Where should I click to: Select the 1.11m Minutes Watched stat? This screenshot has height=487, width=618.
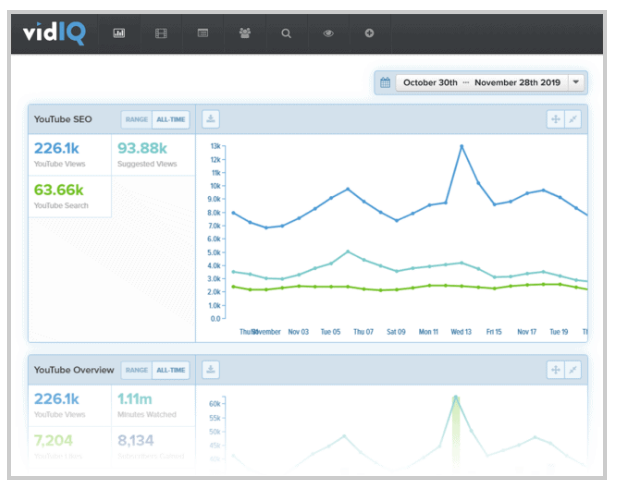pos(153,405)
